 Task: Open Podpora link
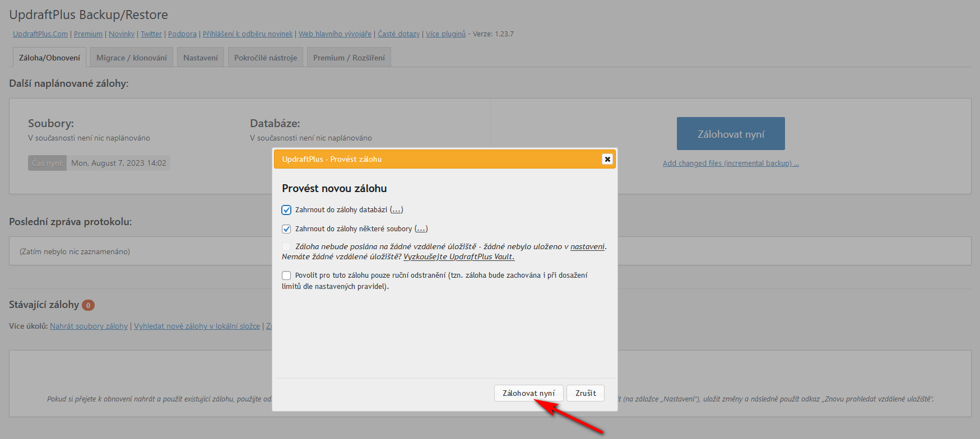click(x=182, y=34)
